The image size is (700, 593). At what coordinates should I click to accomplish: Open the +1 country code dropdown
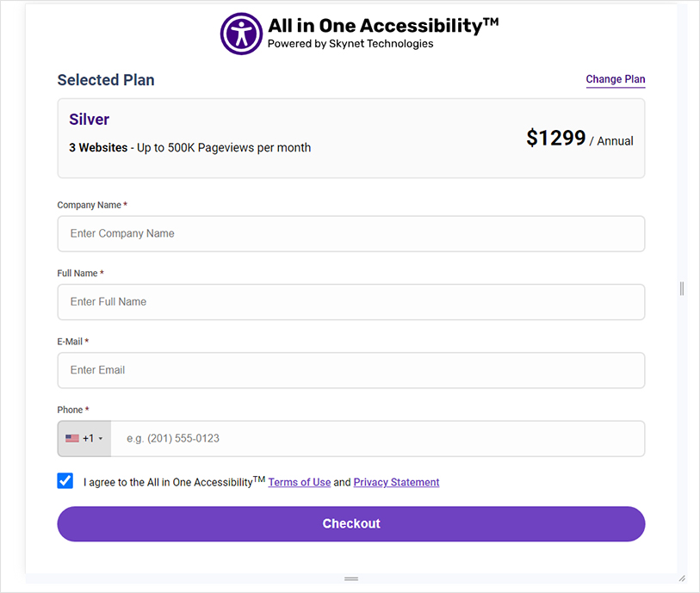84,438
